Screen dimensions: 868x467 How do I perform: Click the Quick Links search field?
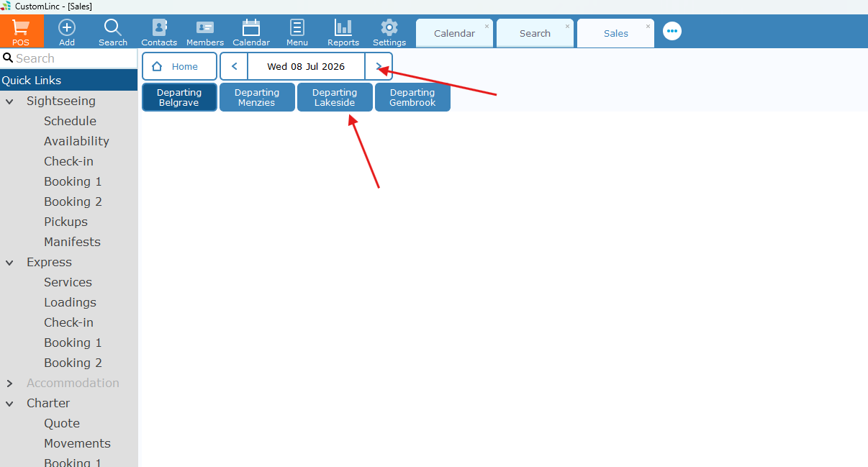click(x=69, y=58)
